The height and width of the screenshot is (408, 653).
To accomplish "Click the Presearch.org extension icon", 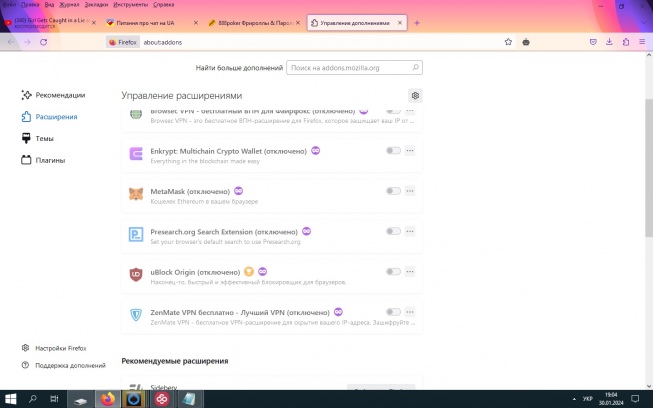I will 136,234.
